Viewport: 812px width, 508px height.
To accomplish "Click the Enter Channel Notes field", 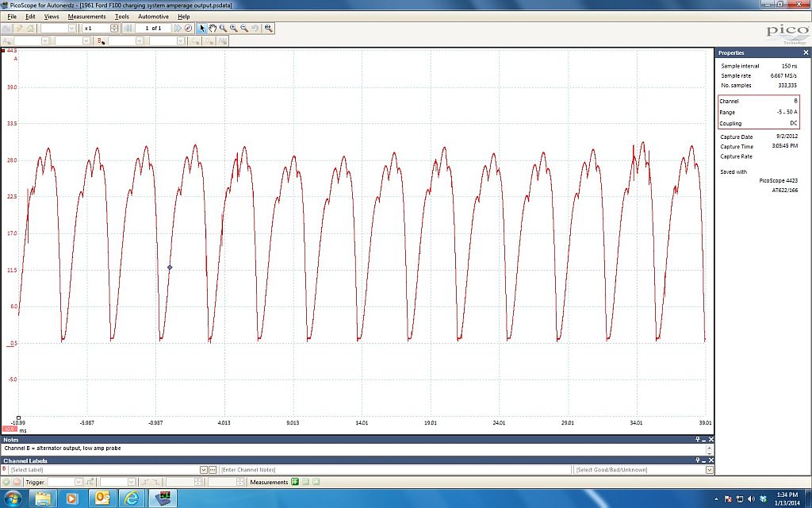I will tap(395, 470).
